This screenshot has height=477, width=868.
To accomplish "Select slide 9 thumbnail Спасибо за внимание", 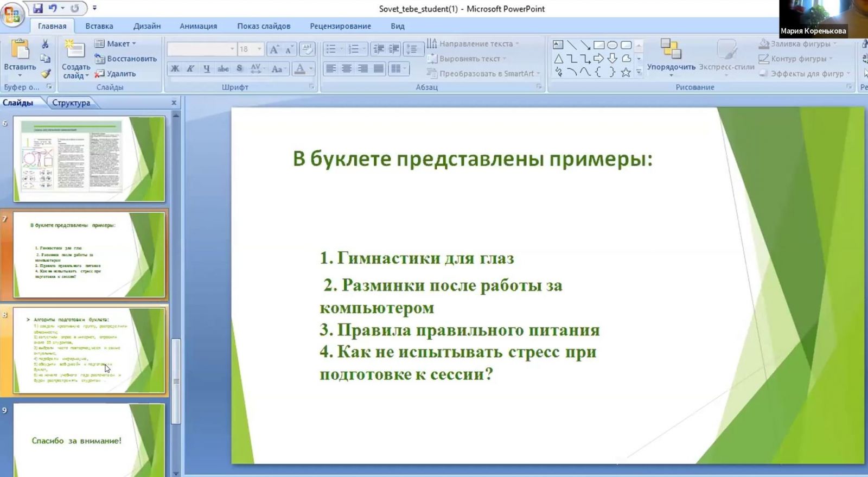I will click(x=89, y=440).
